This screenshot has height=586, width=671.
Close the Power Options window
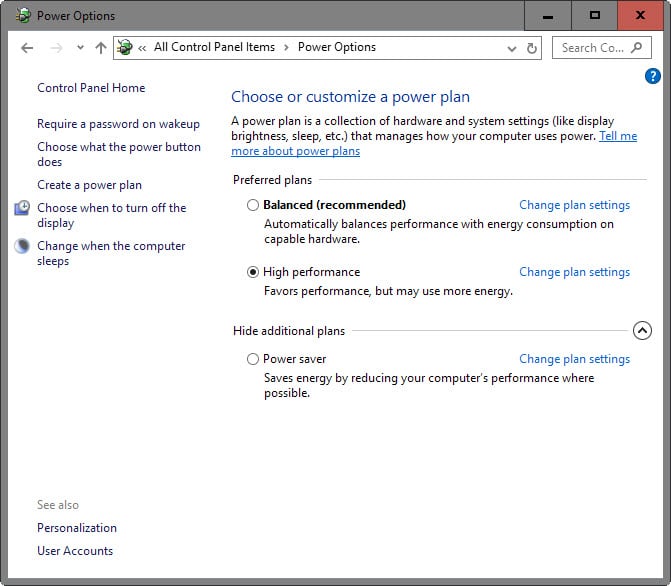coord(640,16)
